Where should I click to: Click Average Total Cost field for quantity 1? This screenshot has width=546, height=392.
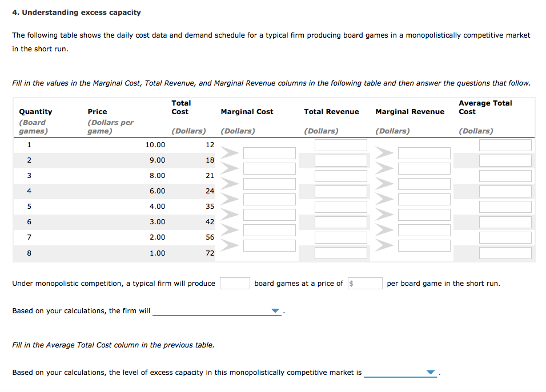coord(505,145)
